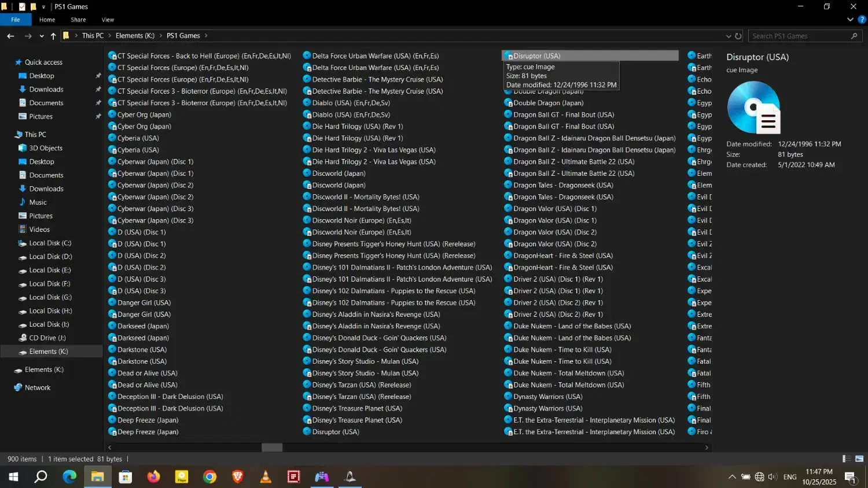Launch VLC media player from taskbar
The width and height of the screenshot is (868, 488).
266,477
